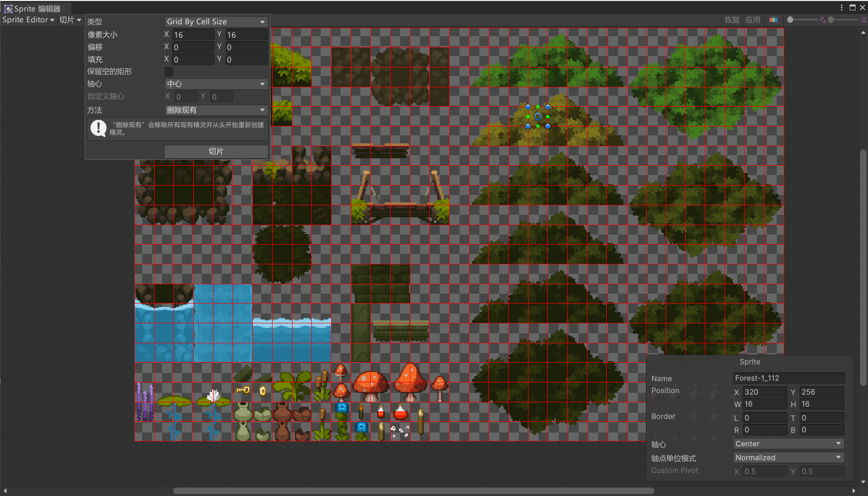The height and width of the screenshot is (496, 868).
Task: Open the window's three-dot options menu
Action: click(x=842, y=7)
